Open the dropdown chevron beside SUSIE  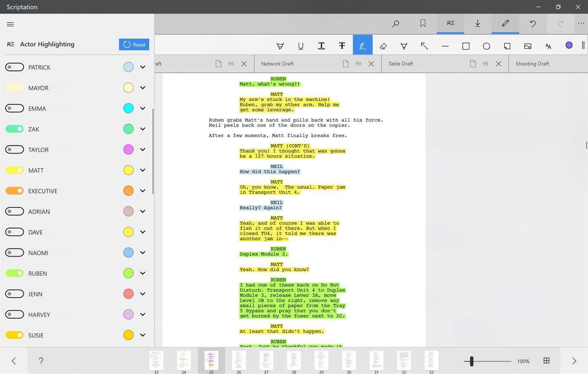143,335
